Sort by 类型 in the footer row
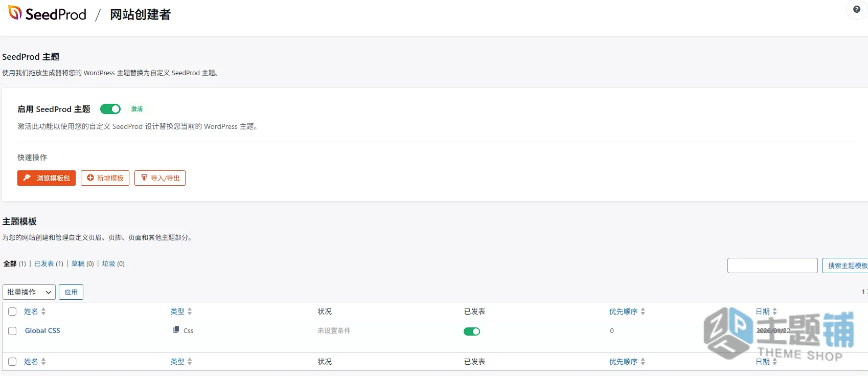 point(181,362)
